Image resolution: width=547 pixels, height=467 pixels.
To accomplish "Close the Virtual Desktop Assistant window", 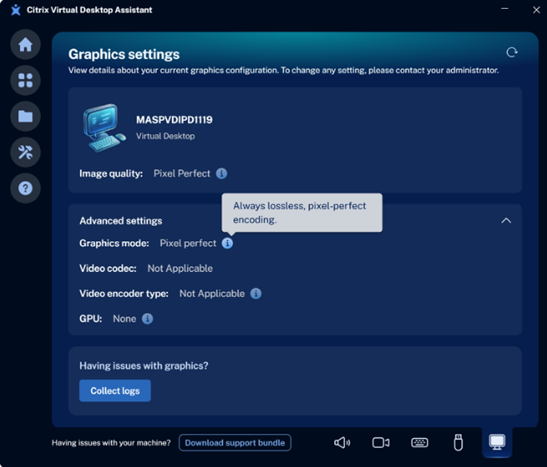I will coord(537,10).
